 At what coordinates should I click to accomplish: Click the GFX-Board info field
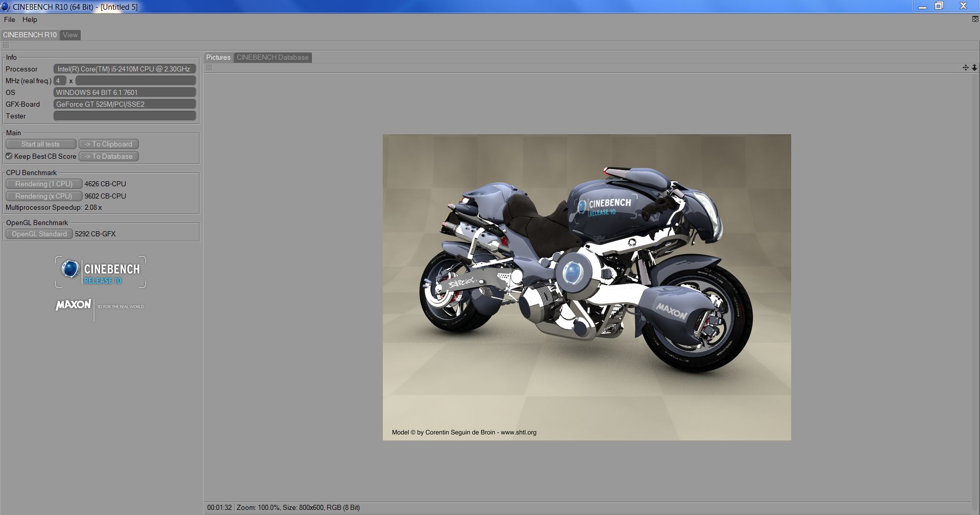click(125, 104)
